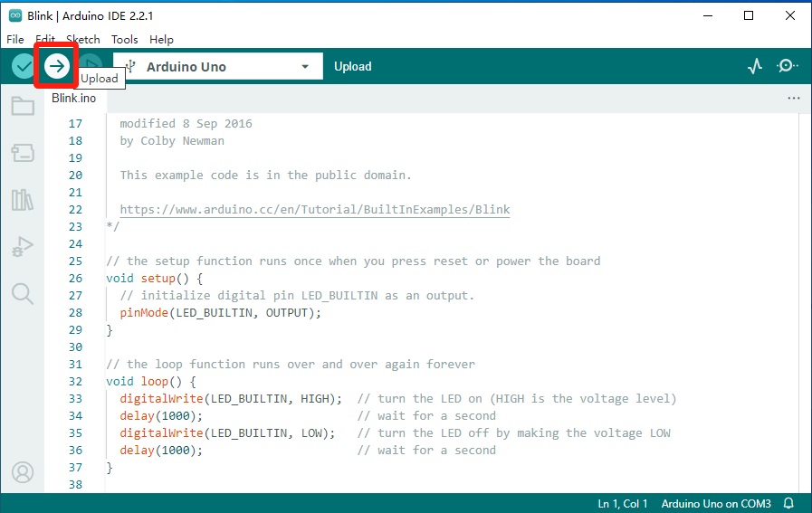The height and width of the screenshot is (513, 812).
Task: Open the Sketch menu
Action: point(83,39)
